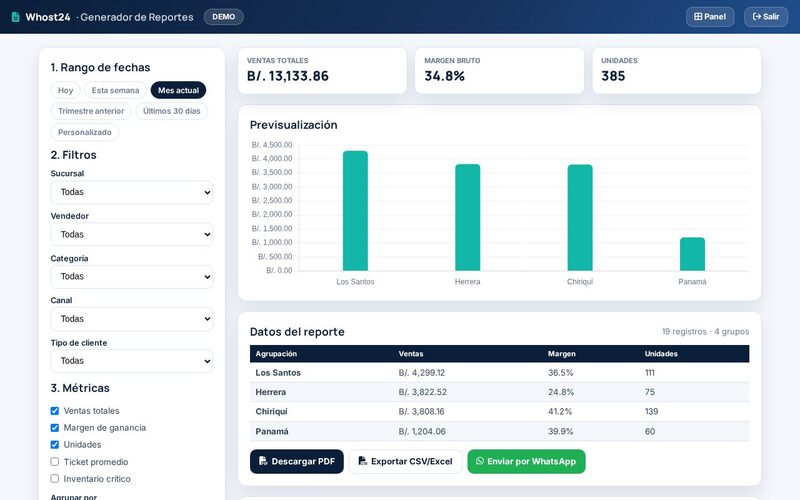Click the WhatsApp logo icon

coord(480,461)
